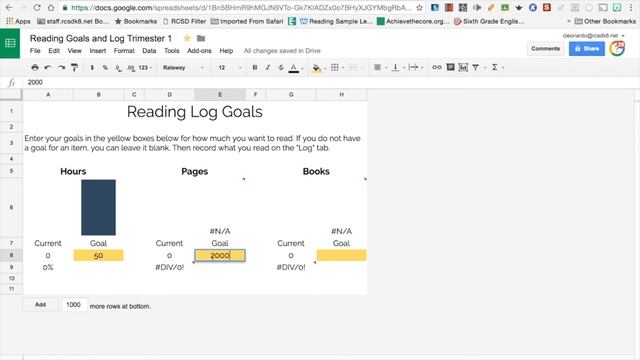This screenshot has height=360, width=640.
Task: Open the Raleway font dropdown
Action: [183, 67]
